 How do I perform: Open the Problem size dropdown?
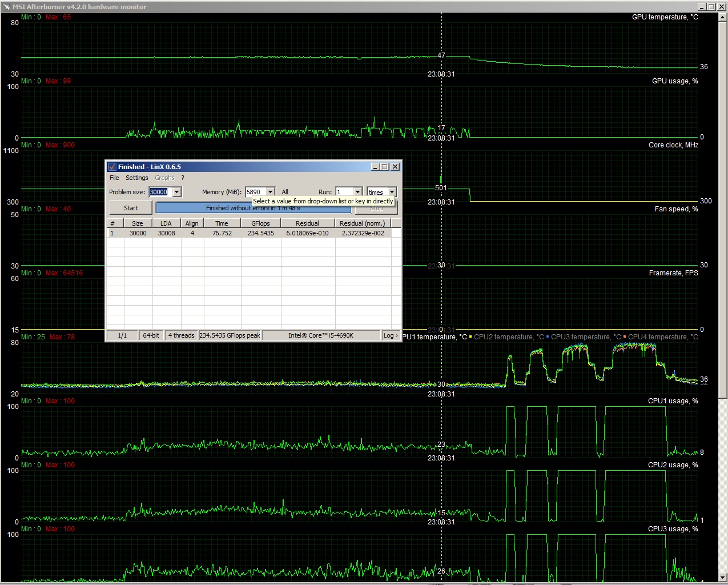tap(177, 192)
